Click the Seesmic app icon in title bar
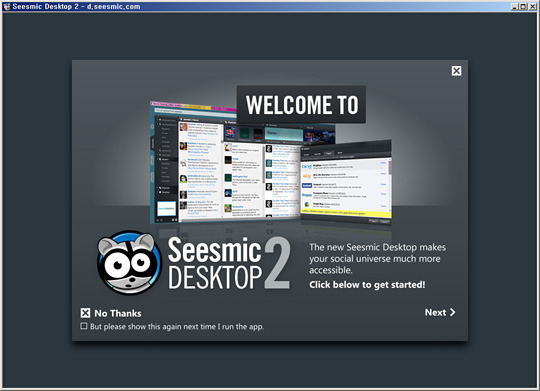This screenshot has height=391, width=540. (6, 6)
